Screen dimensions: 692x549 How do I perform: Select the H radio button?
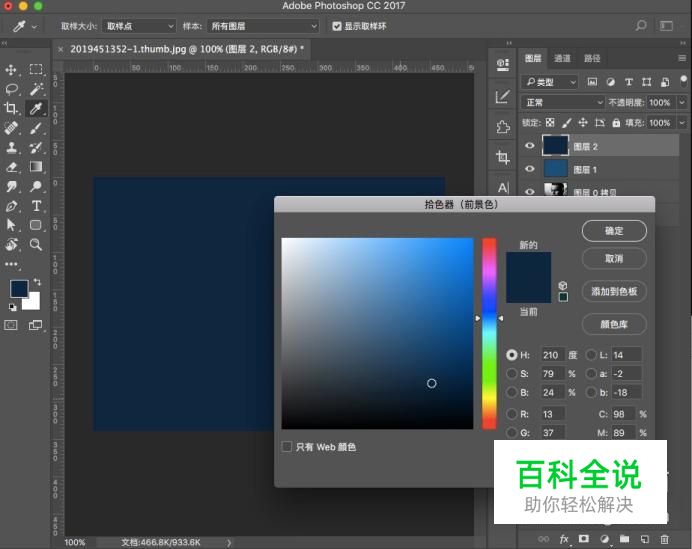(x=511, y=355)
